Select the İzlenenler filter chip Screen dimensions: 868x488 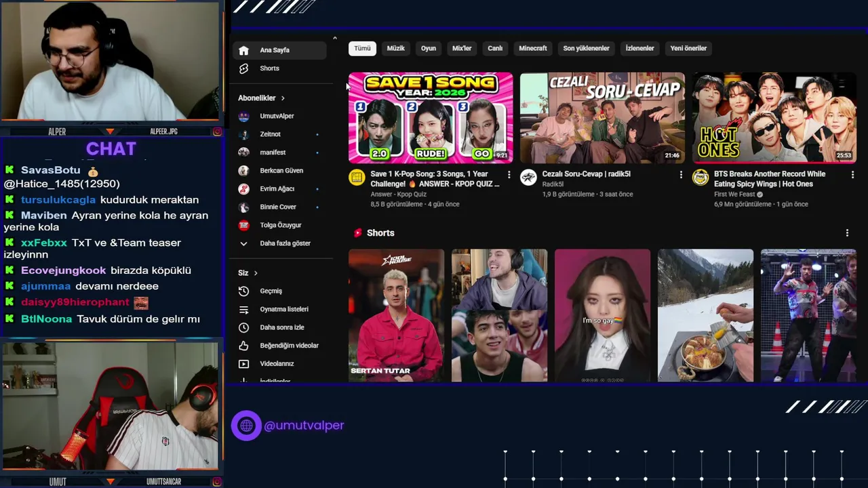[639, 48]
